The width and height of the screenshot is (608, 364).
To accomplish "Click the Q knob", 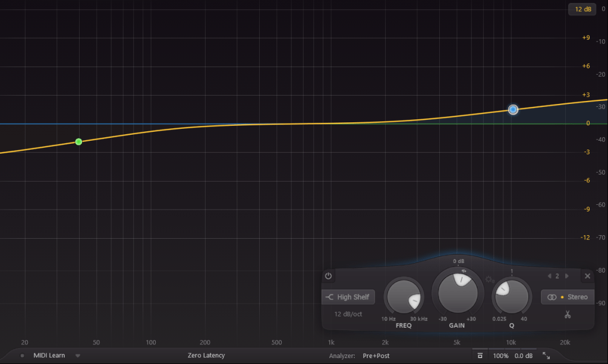I will (511, 296).
